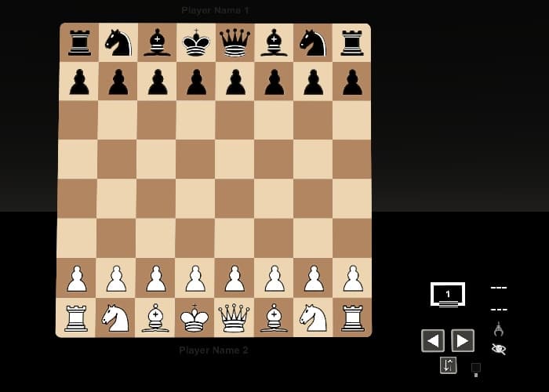Viewport: 549px width, 392px height.
Task: Select the white bishop beside the king
Action: (155, 318)
